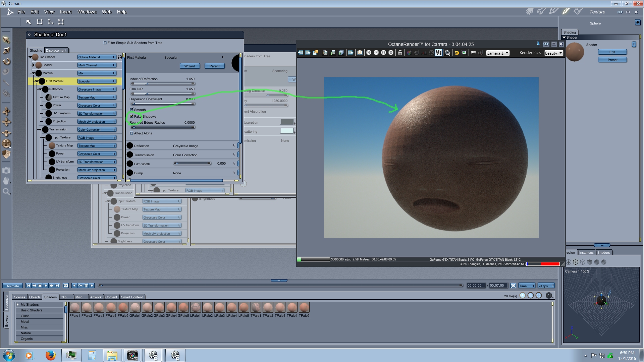Select the Pan hand tool
The height and width of the screenshot is (362, 644).
pos(6,181)
